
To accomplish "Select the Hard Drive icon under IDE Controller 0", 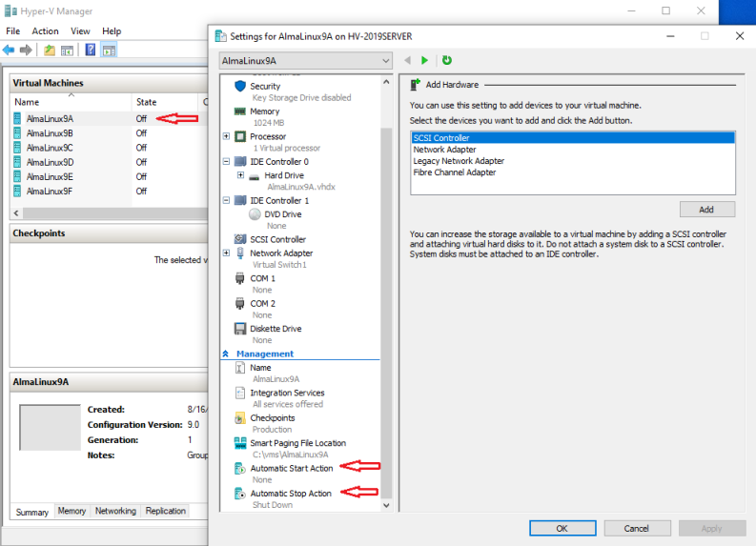I will click(255, 176).
